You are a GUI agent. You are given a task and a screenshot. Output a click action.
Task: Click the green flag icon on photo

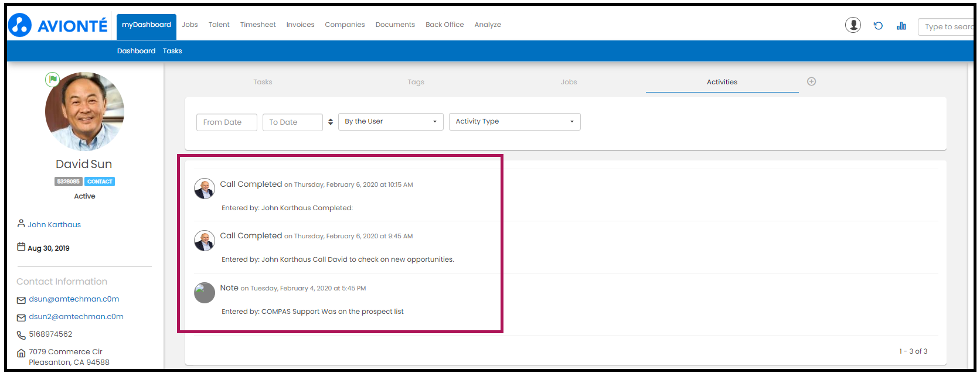[x=53, y=79]
